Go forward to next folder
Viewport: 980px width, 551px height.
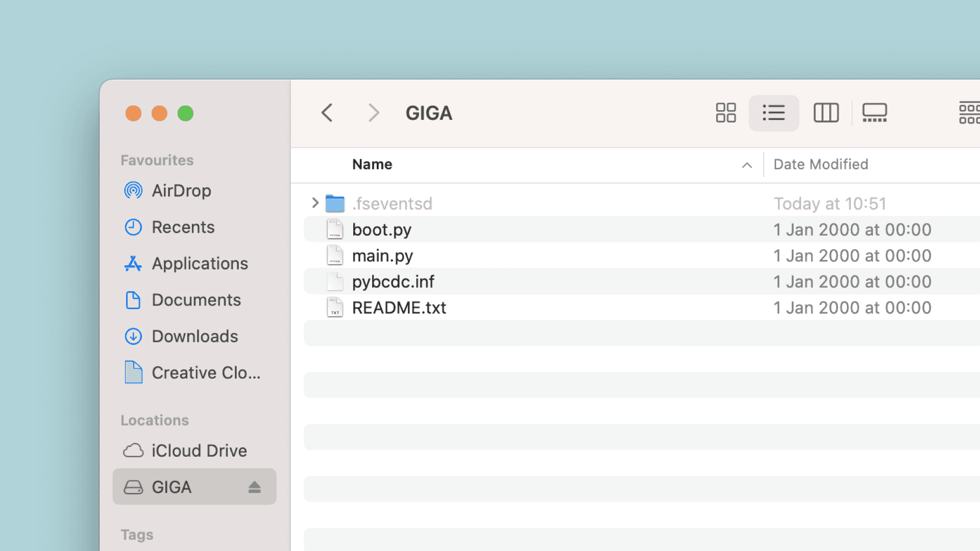(x=374, y=113)
